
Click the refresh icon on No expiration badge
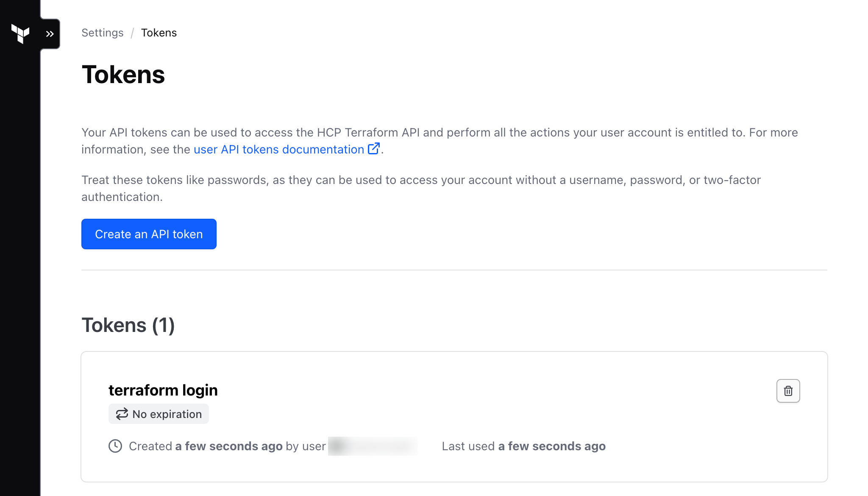click(121, 414)
